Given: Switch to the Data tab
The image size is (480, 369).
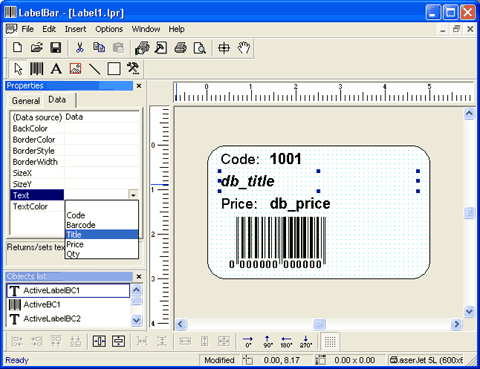Looking at the screenshot, I should click(x=57, y=100).
